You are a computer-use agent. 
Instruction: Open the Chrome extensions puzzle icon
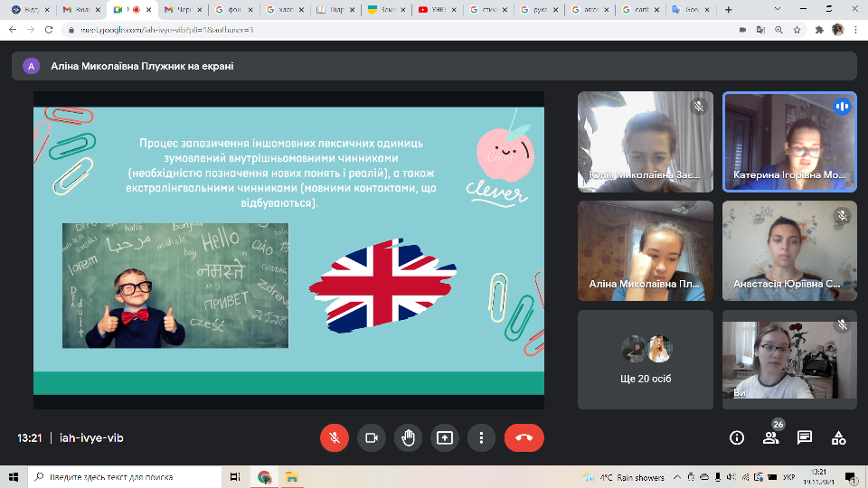pos(819,30)
